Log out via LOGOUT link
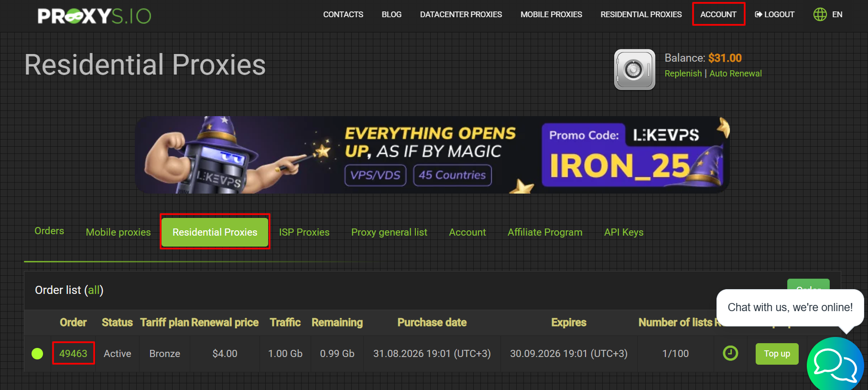 [x=774, y=14]
